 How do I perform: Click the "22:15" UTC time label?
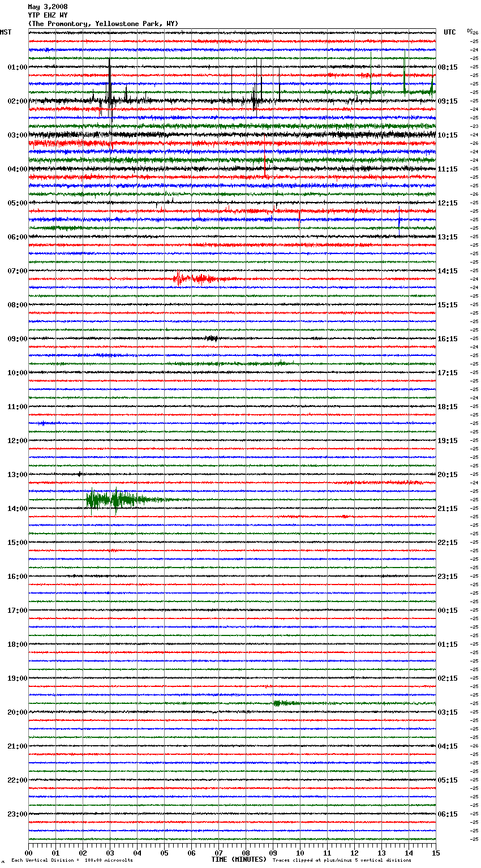tap(448, 543)
